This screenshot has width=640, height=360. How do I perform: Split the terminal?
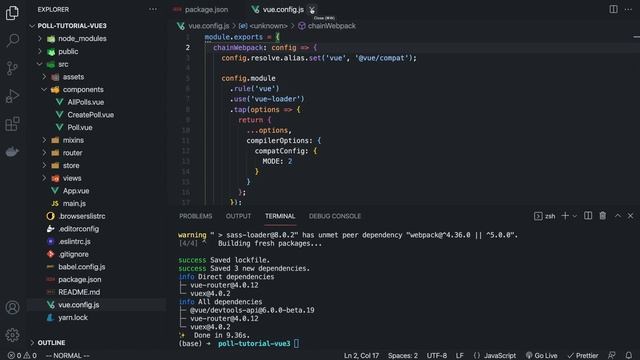pyautogui.click(x=588, y=216)
